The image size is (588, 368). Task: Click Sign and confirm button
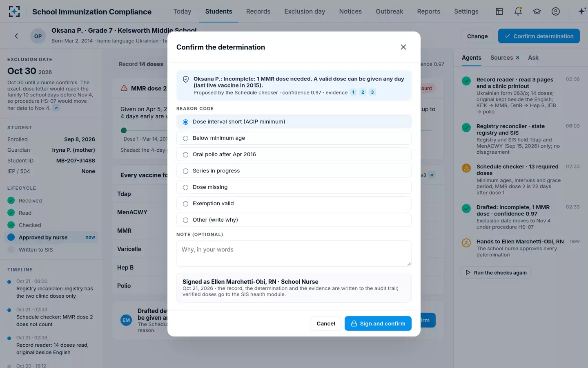tap(378, 323)
